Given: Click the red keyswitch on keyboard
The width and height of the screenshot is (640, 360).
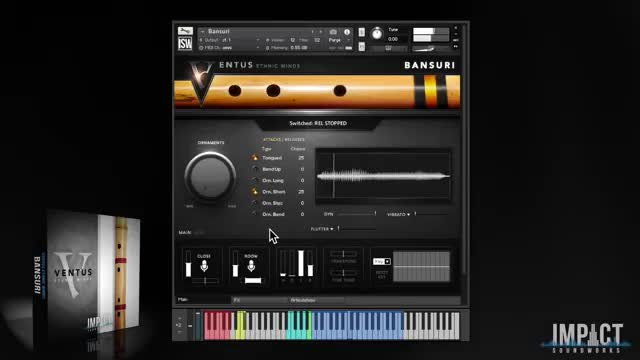Looking at the screenshot, I should [x=219, y=325].
